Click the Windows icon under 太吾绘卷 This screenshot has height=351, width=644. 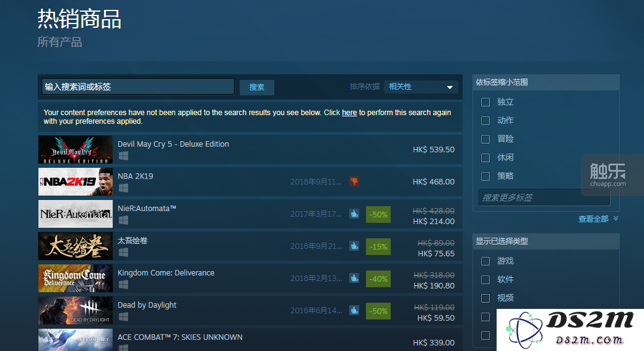coord(123,253)
